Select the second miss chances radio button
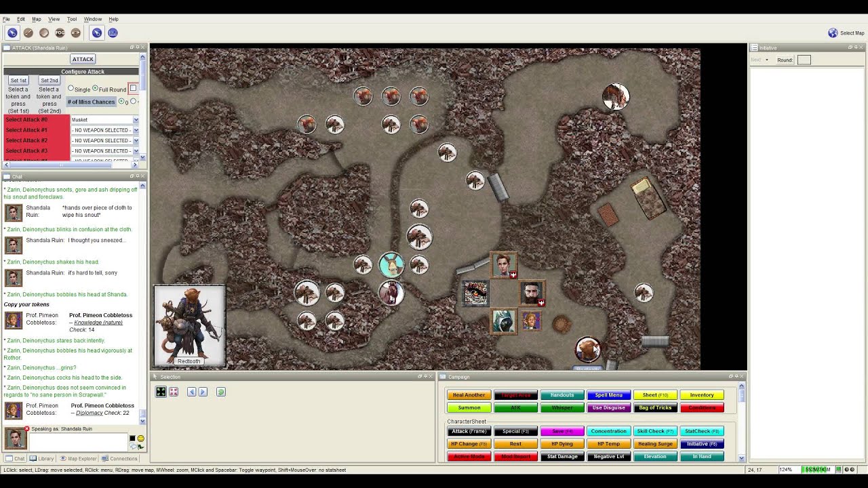Viewport: 868px width, 488px height. [134, 102]
